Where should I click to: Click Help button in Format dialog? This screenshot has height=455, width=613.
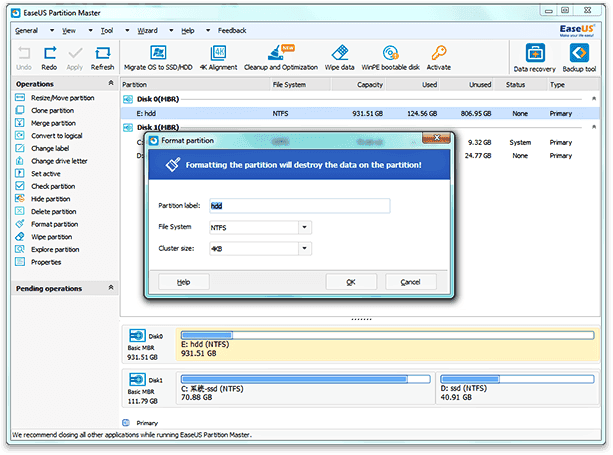point(183,282)
